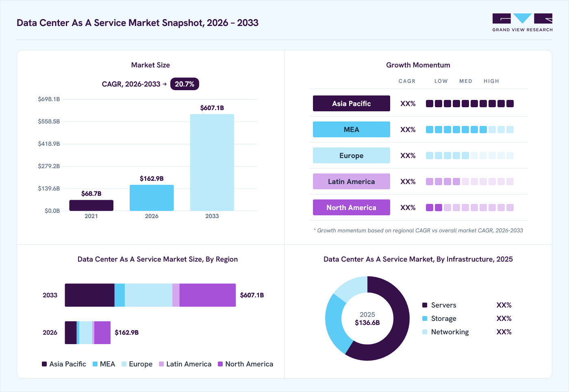Click the 2021 dark purple bar

point(91,206)
